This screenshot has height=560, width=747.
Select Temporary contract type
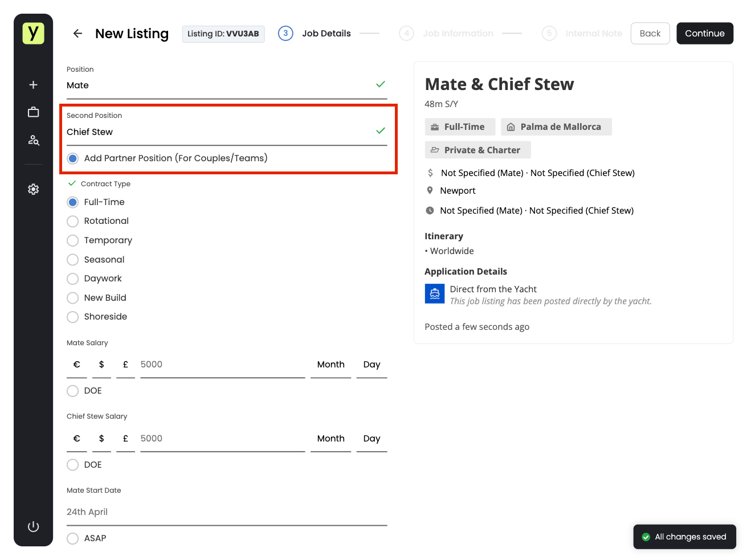click(x=72, y=240)
